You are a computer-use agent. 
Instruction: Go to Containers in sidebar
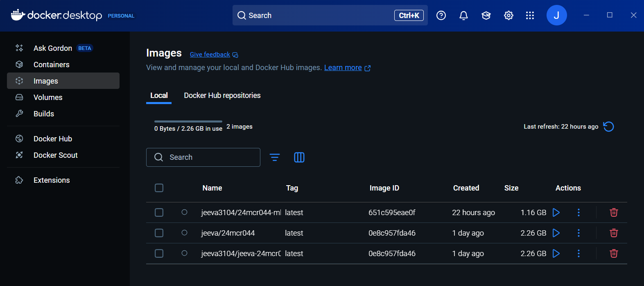coord(63,64)
